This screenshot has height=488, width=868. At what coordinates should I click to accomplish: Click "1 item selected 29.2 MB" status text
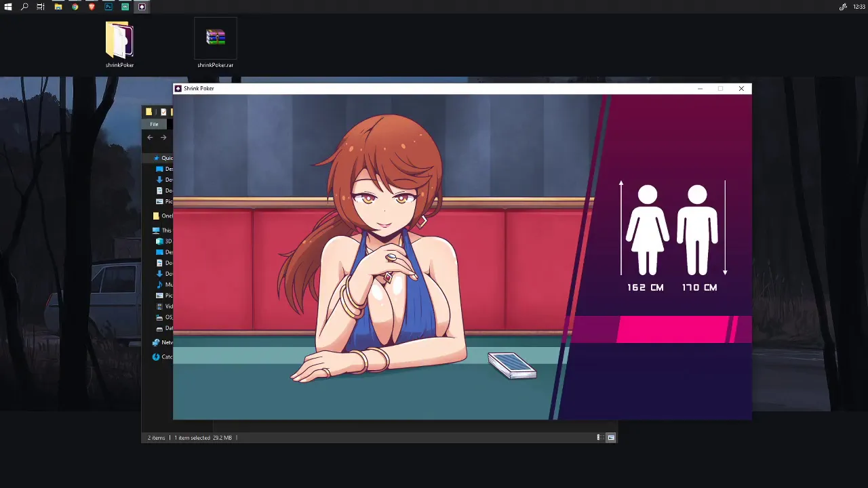[203, 438]
